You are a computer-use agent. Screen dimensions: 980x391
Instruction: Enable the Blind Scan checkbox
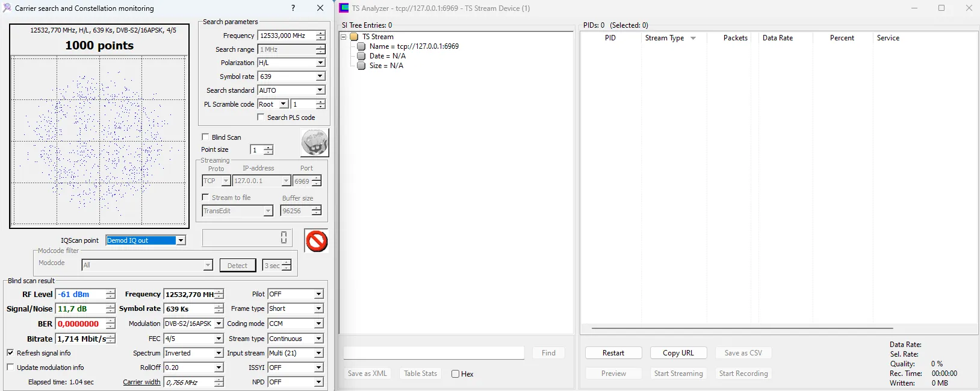(205, 137)
